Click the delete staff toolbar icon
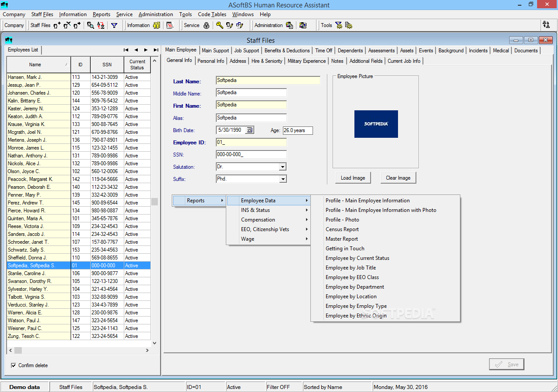The image size is (558, 392). pyautogui.click(x=67, y=25)
